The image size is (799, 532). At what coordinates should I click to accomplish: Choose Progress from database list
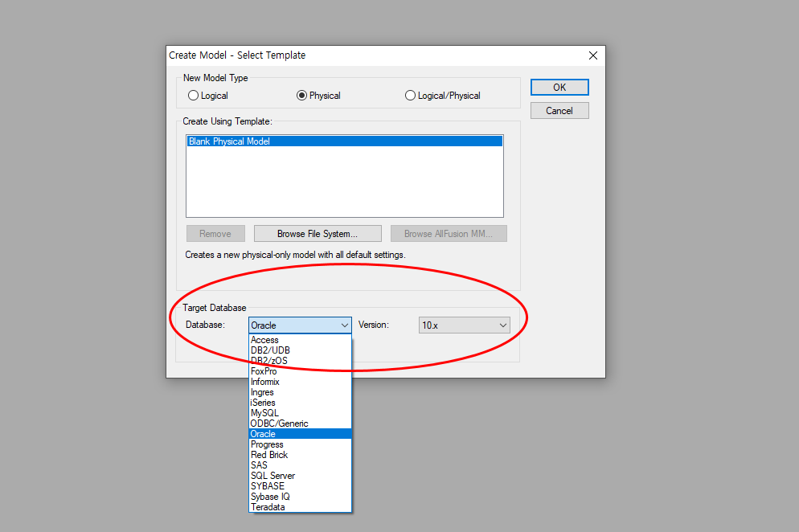pos(300,444)
